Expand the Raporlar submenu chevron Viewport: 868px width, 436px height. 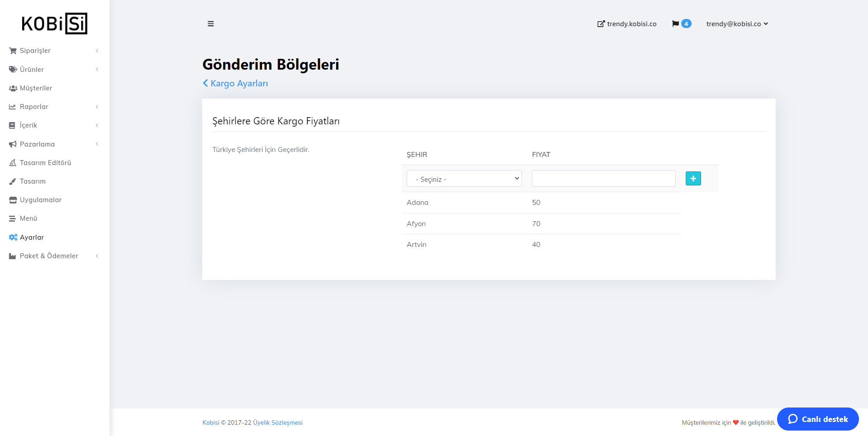pyautogui.click(x=97, y=107)
